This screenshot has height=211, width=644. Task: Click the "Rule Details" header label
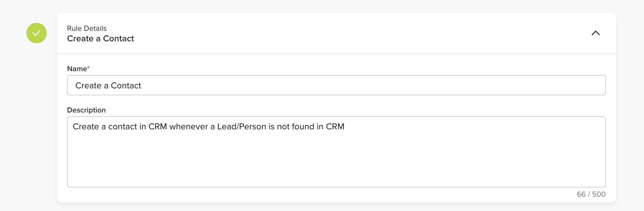[x=87, y=28]
